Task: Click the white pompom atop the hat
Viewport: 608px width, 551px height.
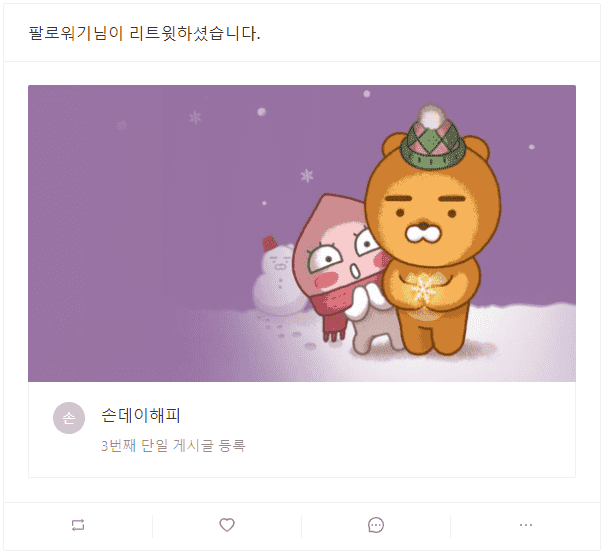Action: 430,116
